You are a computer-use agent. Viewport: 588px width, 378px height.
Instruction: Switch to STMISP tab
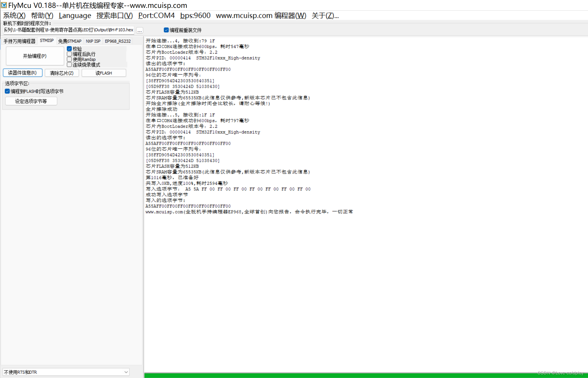[47, 41]
